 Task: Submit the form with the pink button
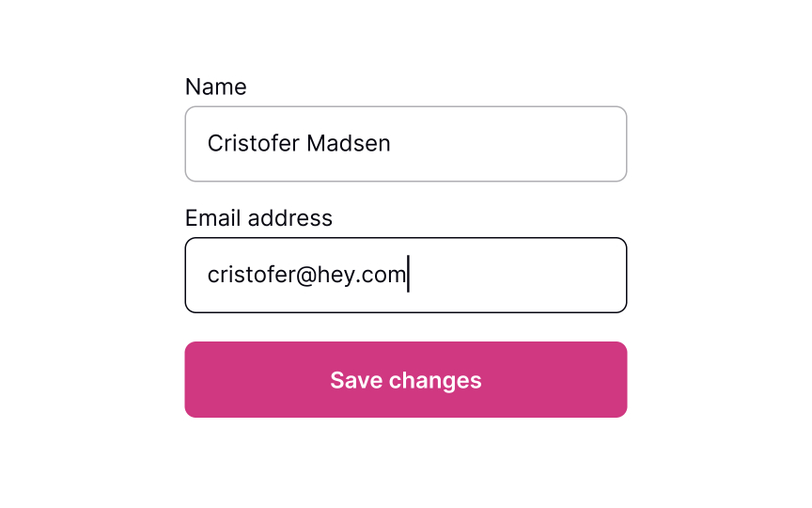click(x=406, y=379)
